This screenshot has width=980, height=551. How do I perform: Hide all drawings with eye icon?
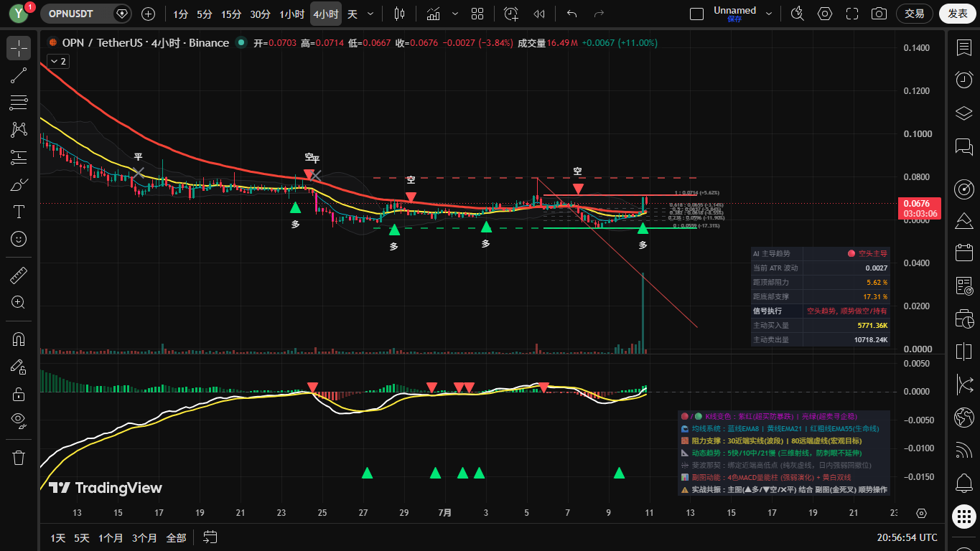[x=19, y=420]
